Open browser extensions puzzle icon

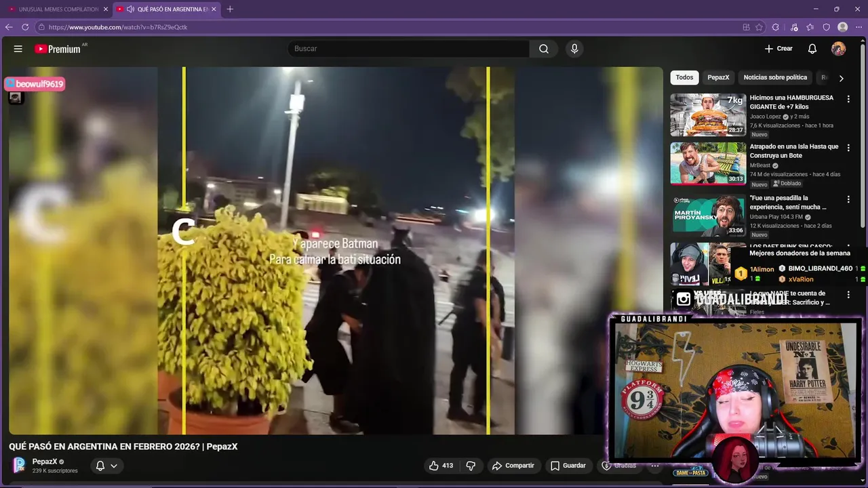click(x=776, y=27)
